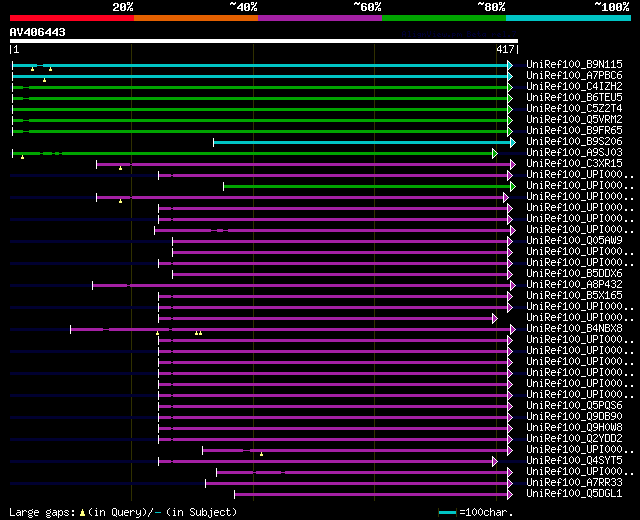Click the yellow gap marker on the A9SJ03 row
This screenshot has height=520, width=640.
pos(22,157)
